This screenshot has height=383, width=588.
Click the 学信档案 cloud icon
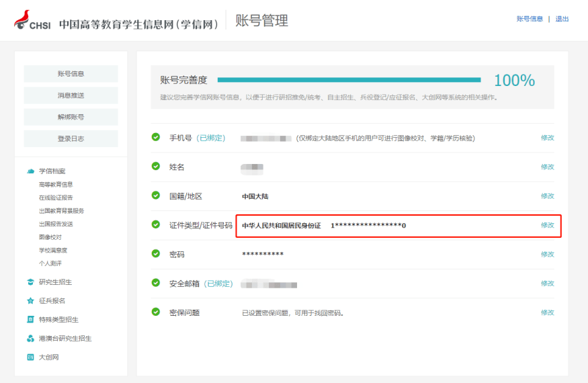click(x=30, y=171)
